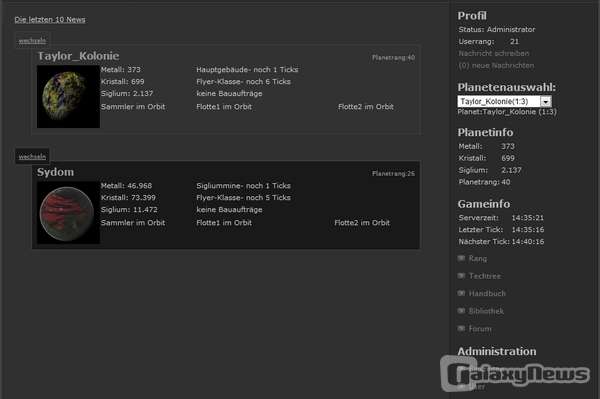This screenshot has height=399, width=600.
Task: Open the Techtree menu entry
Action: click(x=484, y=276)
